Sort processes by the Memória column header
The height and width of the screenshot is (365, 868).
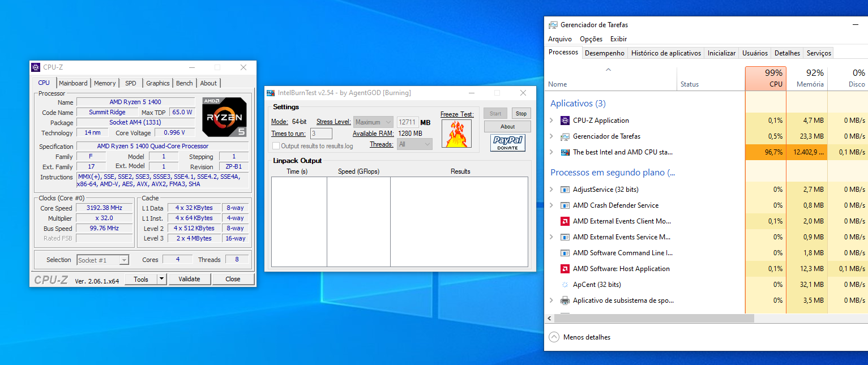point(807,78)
